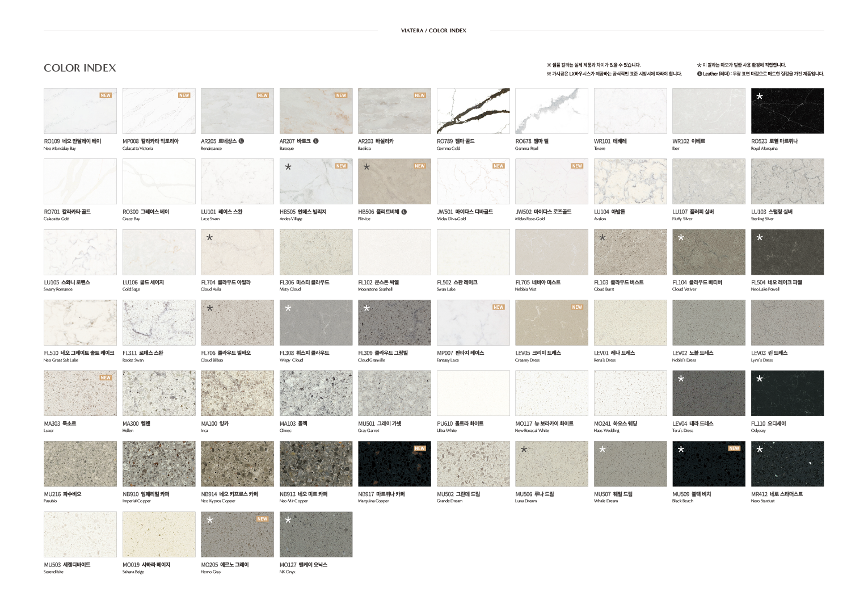This screenshot has height=613, width=868.
Task: Select the LEV02 Noble's Dress swatch
Action: [x=709, y=322]
